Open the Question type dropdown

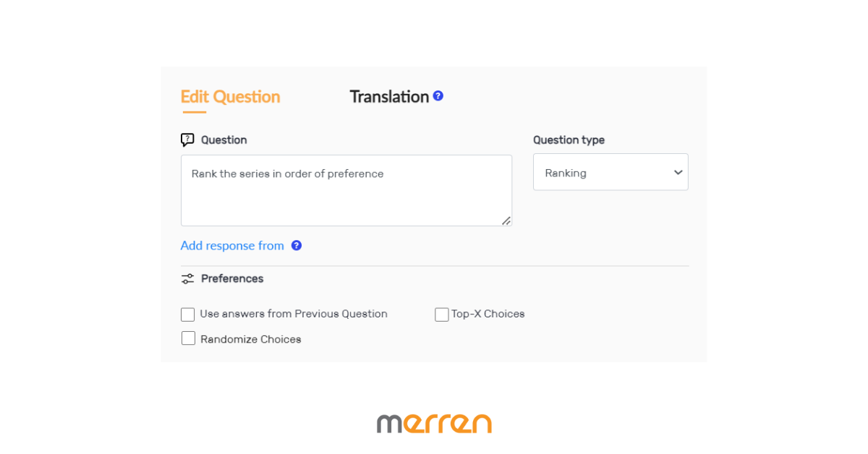pos(610,172)
